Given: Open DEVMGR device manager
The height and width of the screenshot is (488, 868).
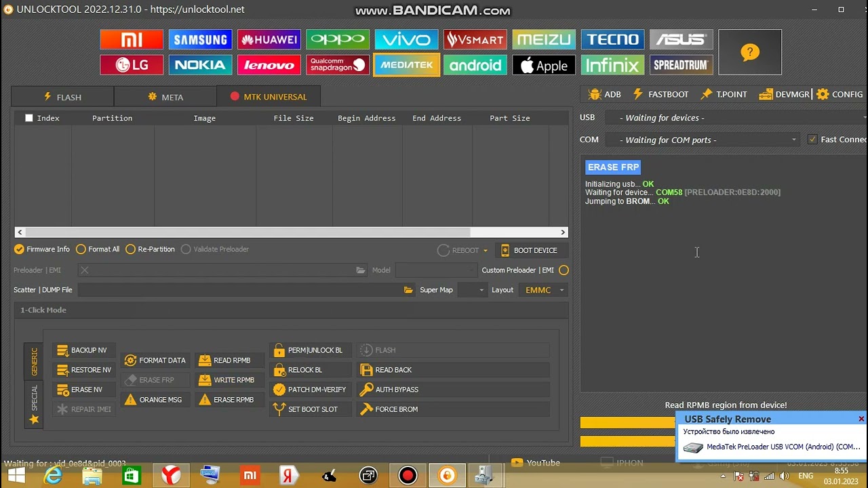Looking at the screenshot, I should [x=785, y=94].
